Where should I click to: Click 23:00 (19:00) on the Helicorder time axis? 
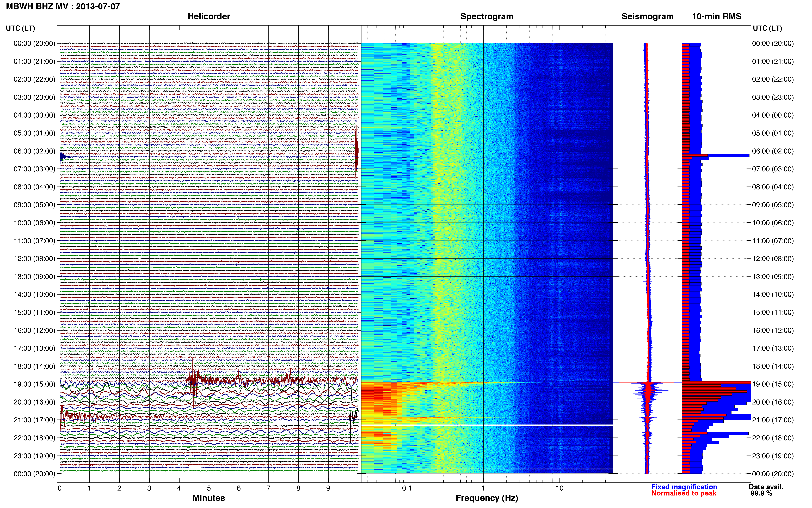coord(34,456)
